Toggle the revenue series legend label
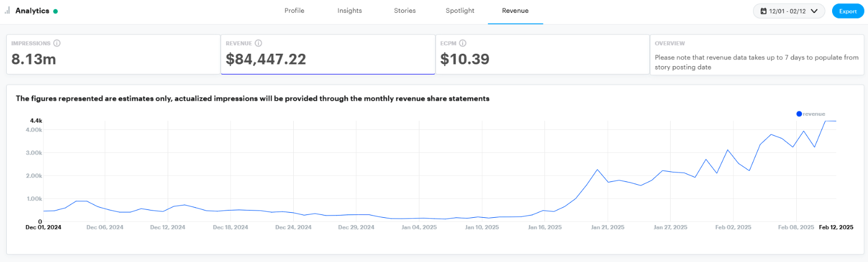Viewport: 868px width, 262px height. pos(814,114)
